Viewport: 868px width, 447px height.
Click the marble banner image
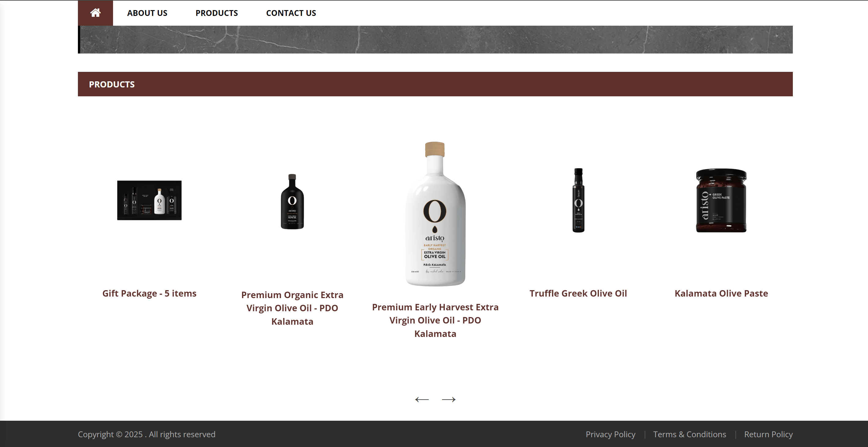coord(435,39)
